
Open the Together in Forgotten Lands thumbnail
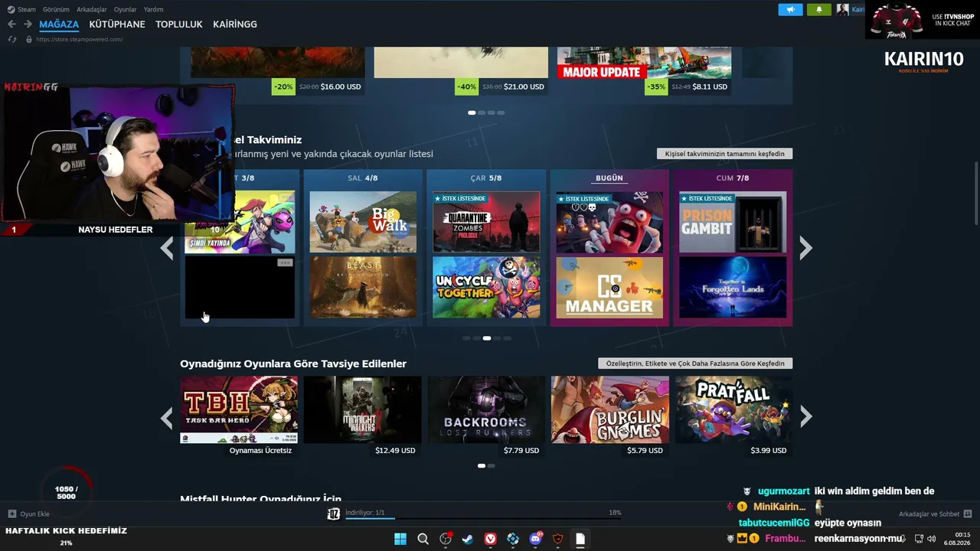pyautogui.click(x=733, y=287)
